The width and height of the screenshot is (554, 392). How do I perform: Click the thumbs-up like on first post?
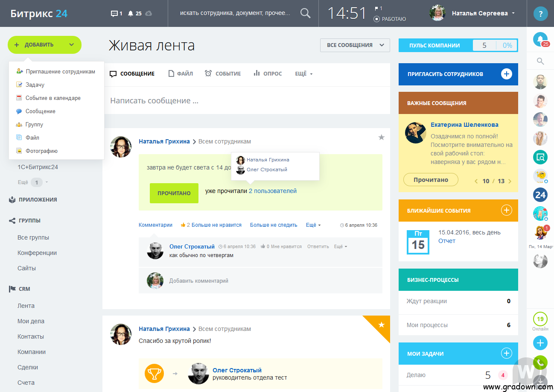[x=183, y=225]
